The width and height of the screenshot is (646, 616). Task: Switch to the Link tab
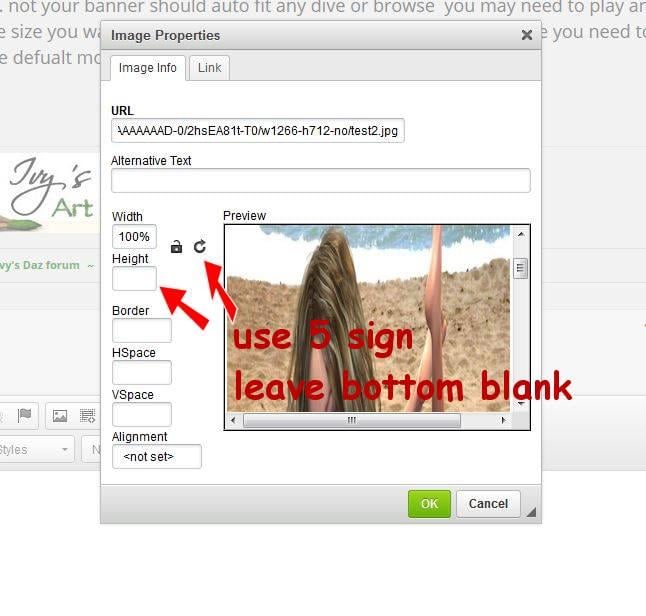[209, 68]
